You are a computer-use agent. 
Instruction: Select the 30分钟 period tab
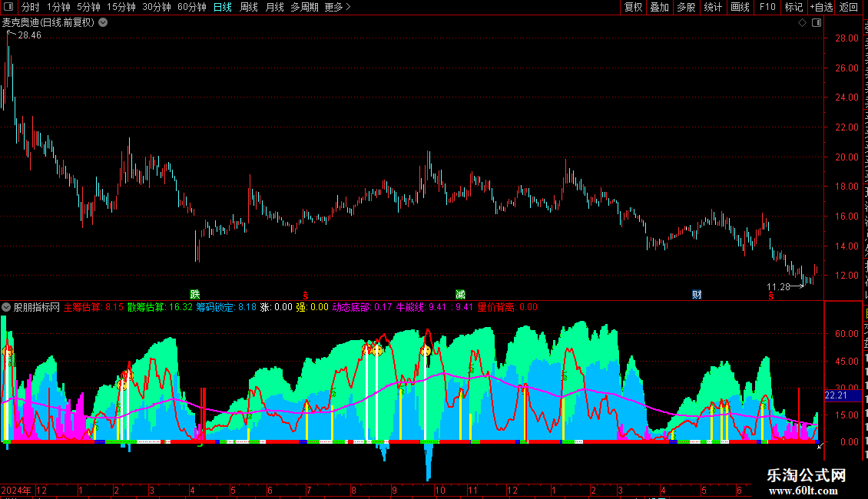coord(157,7)
